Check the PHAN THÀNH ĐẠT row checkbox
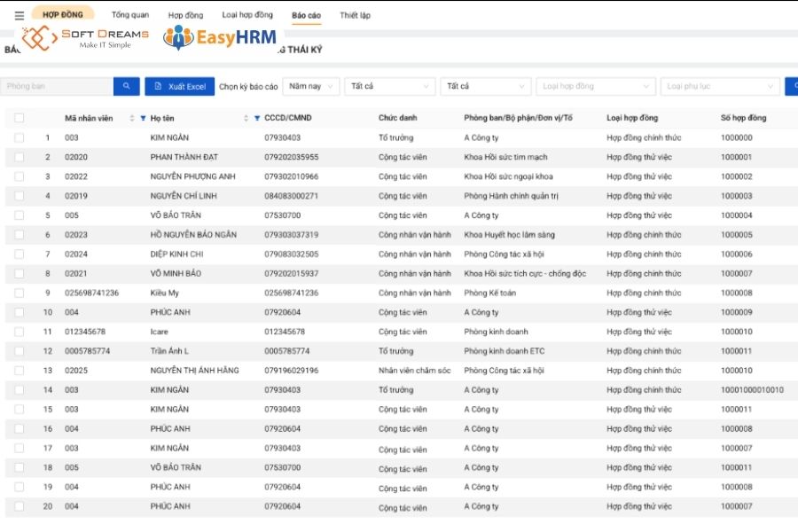 click(x=20, y=157)
